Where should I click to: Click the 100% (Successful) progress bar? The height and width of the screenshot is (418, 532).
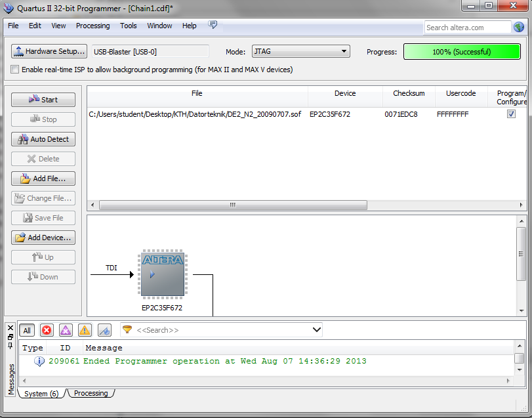462,52
